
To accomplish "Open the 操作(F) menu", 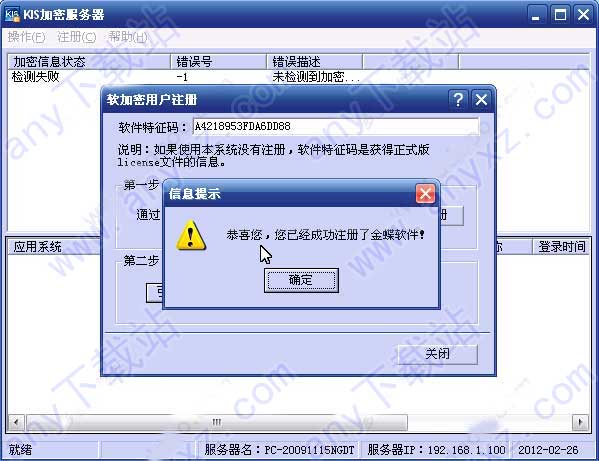I will click(x=26, y=37).
